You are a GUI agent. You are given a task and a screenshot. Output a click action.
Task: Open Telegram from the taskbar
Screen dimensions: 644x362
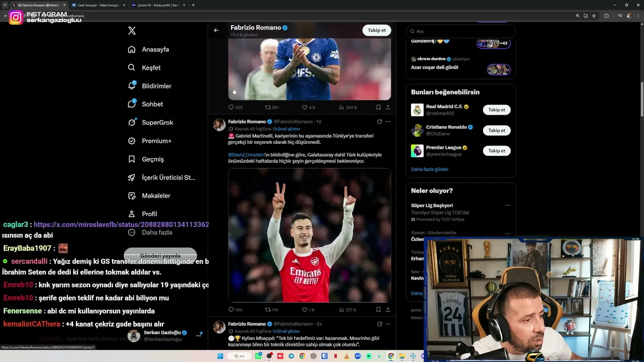coord(291,356)
